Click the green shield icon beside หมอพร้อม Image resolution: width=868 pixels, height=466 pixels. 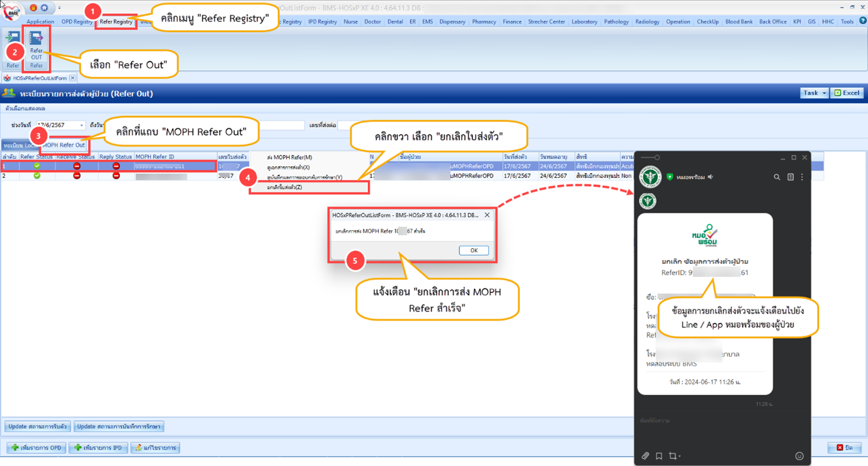click(670, 177)
